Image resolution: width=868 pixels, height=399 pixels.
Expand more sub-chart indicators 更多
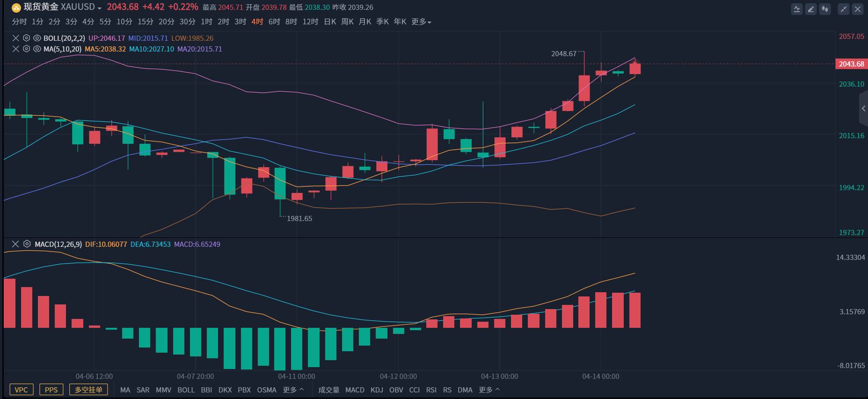coord(489,390)
